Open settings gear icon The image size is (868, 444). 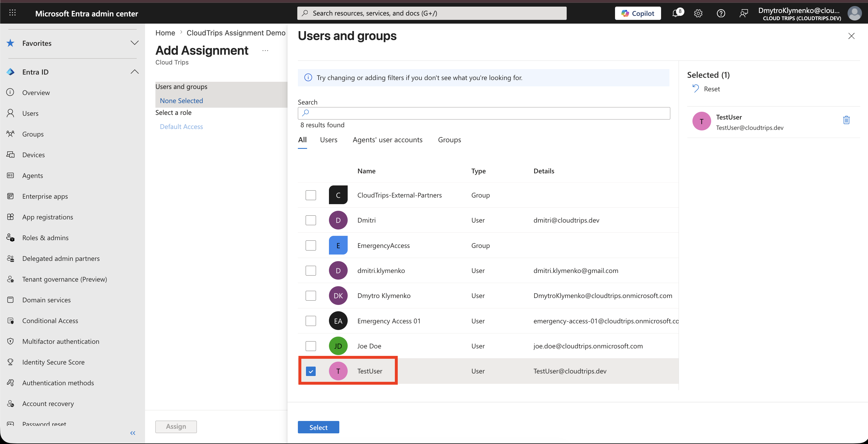pos(698,13)
